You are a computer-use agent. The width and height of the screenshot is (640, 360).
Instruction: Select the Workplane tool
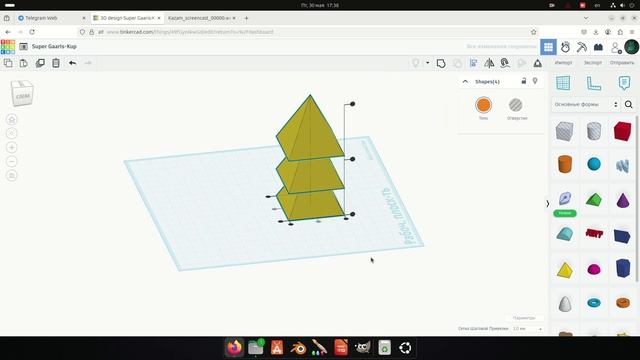(563, 83)
